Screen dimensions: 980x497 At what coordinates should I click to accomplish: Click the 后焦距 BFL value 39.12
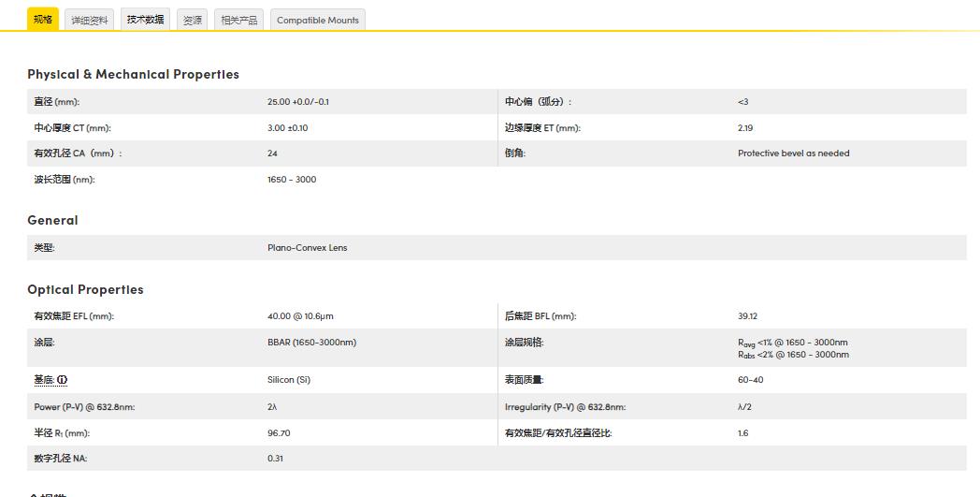point(747,316)
